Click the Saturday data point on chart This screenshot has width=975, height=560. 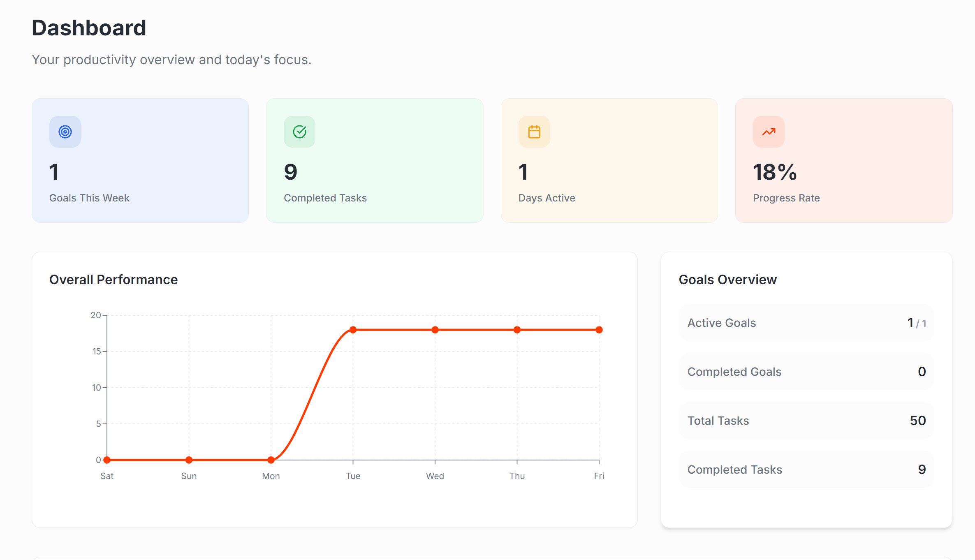(107, 460)
